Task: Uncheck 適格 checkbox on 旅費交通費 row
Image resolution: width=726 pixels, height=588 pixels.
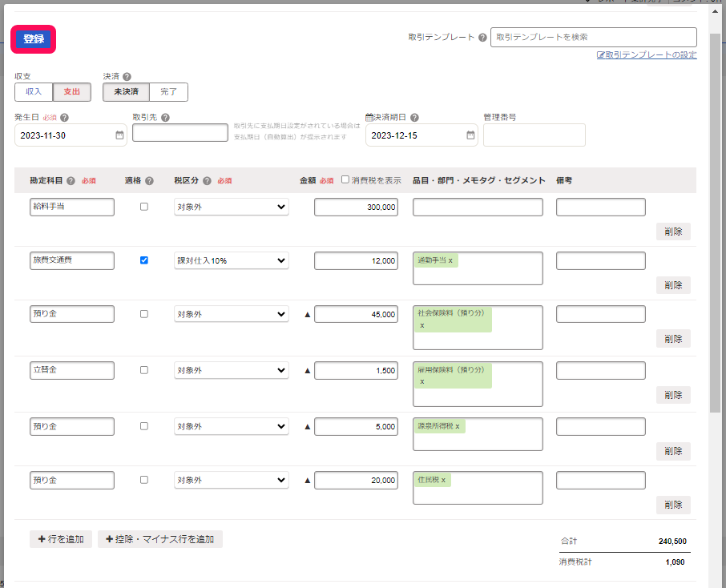Action: click(x=144, y=260)
